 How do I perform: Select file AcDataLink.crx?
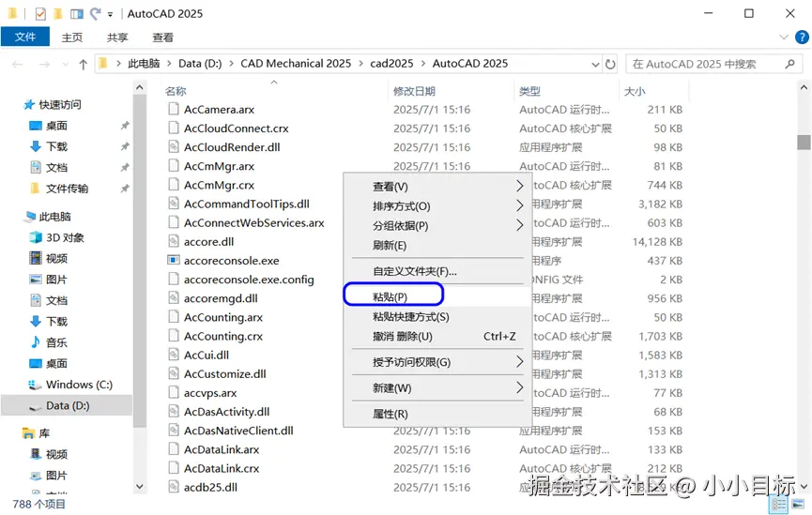222,468
